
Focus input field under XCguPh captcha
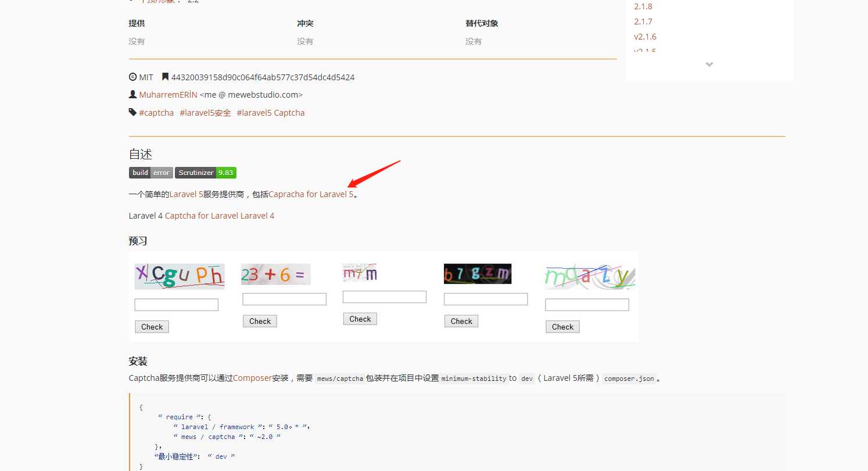tap(177, 305)
